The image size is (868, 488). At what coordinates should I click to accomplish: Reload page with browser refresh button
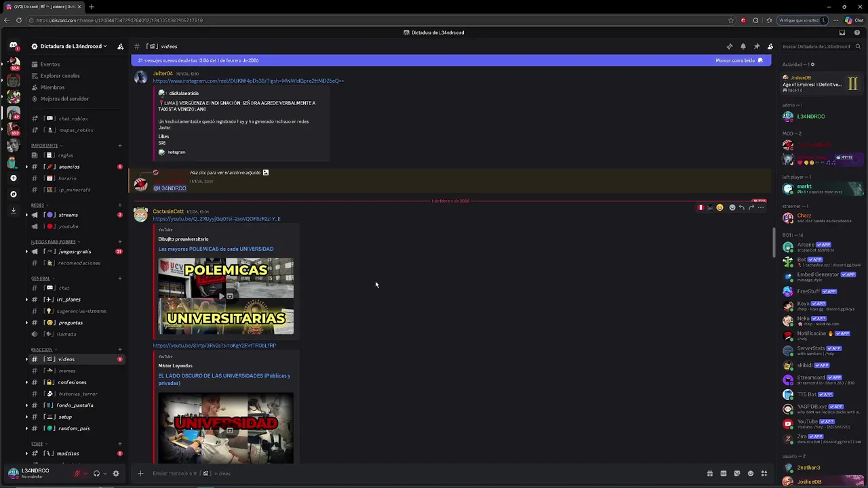tap(18, 20)
